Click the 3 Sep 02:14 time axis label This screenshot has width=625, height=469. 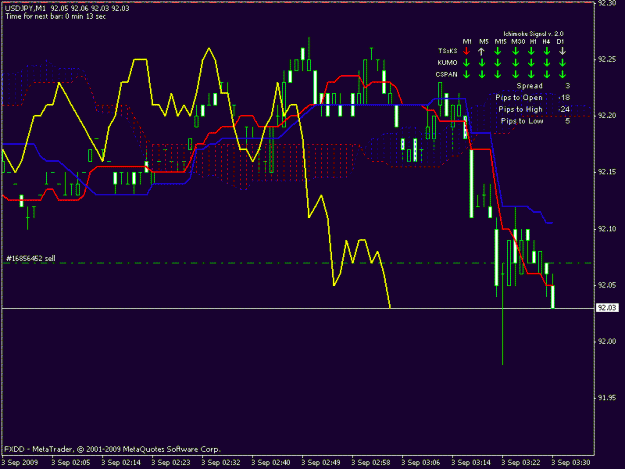tap(121, 463)
